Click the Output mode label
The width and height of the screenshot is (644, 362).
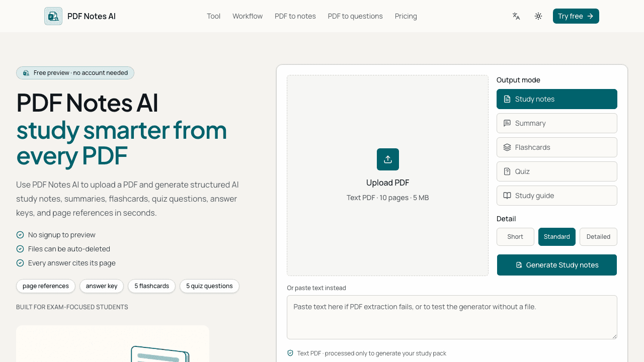[x=518, y=80]
